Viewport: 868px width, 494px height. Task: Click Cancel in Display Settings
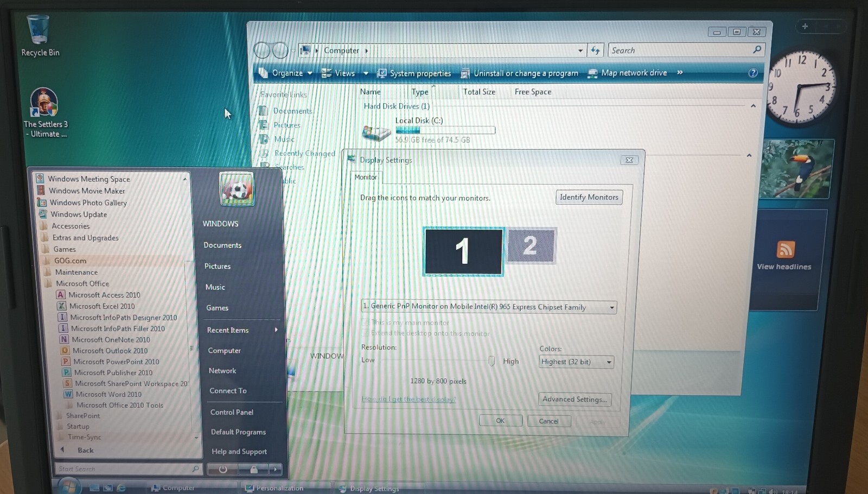(x=548, y=421)
